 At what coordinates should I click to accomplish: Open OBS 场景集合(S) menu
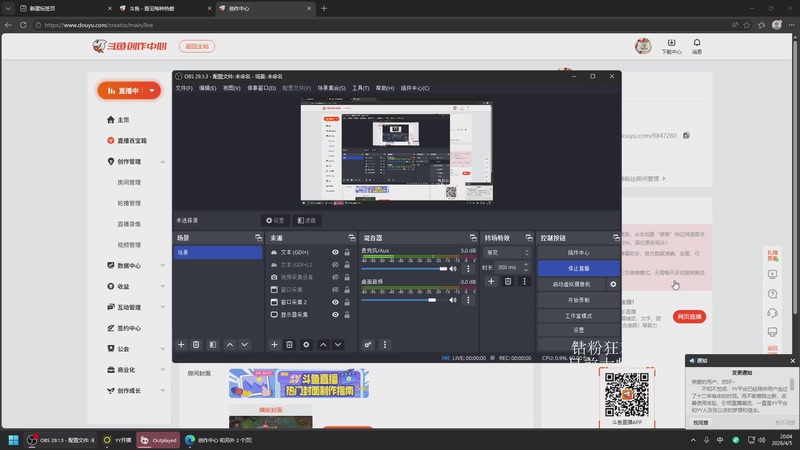(332, 88)
